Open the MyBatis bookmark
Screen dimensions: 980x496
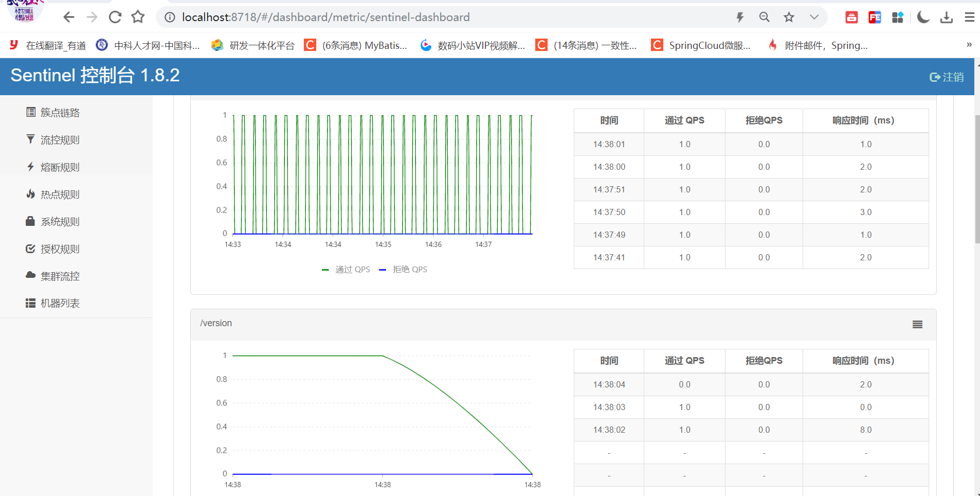pos(356,45)
